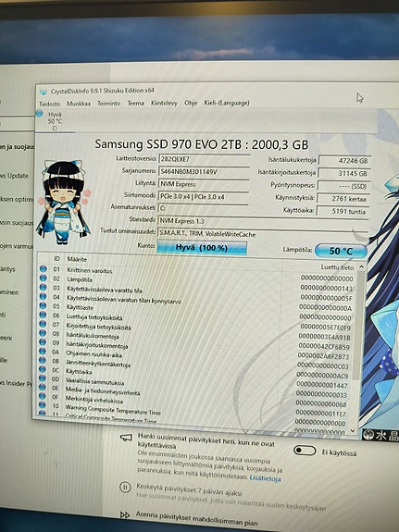
Task: Click the Asematunnukset field C:
Action: coord(203,208)
